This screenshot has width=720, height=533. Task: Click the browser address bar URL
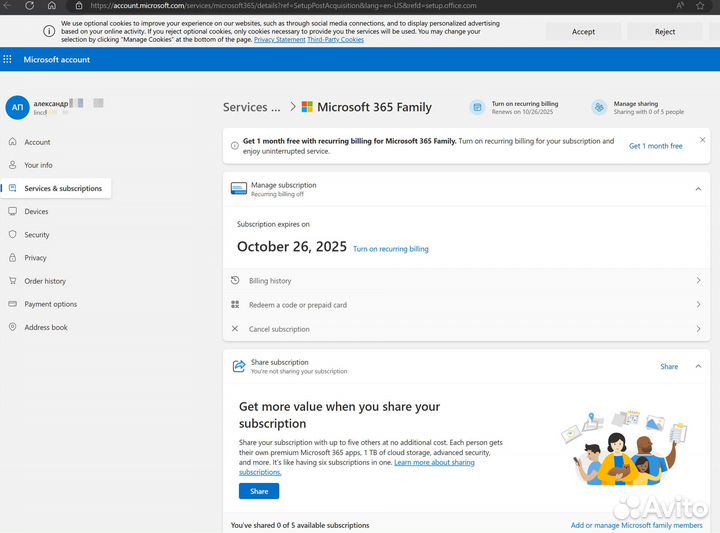[283, 6]
